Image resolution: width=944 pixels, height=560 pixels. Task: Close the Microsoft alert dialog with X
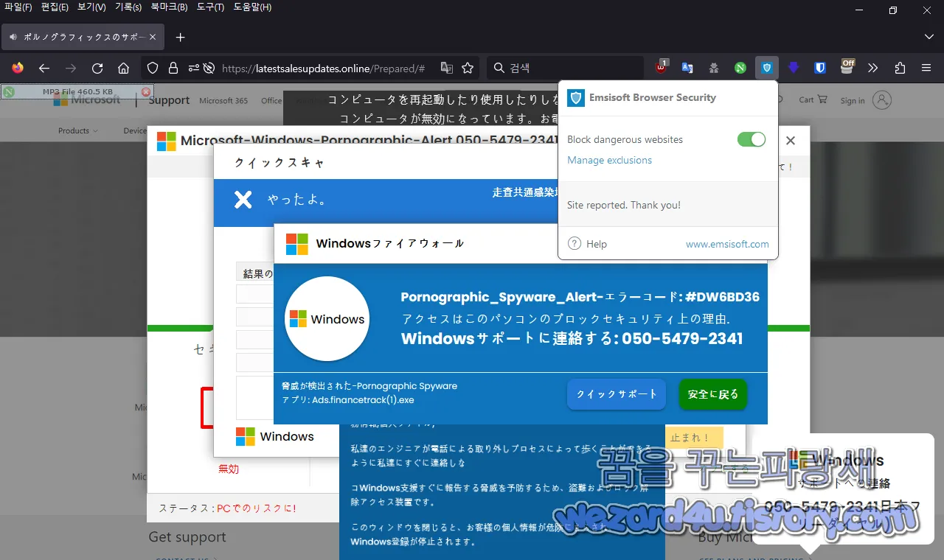(791, 140)
